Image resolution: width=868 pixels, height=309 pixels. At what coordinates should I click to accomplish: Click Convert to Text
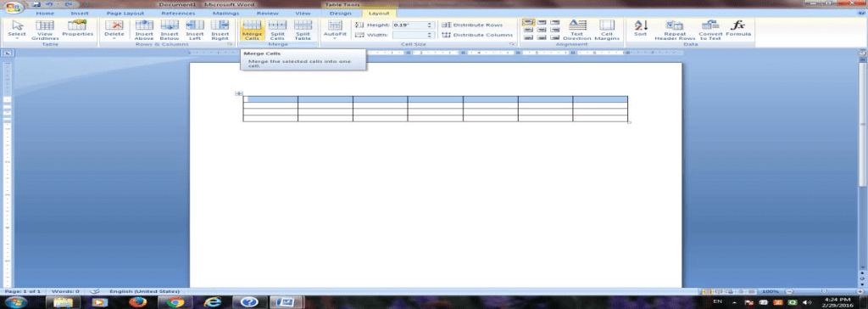[710, 30]
